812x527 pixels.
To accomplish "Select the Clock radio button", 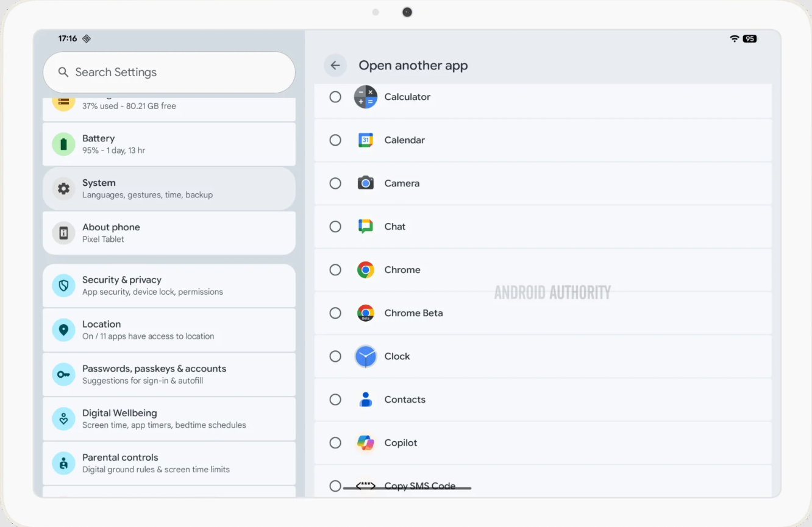I will [x=335, y=356].
